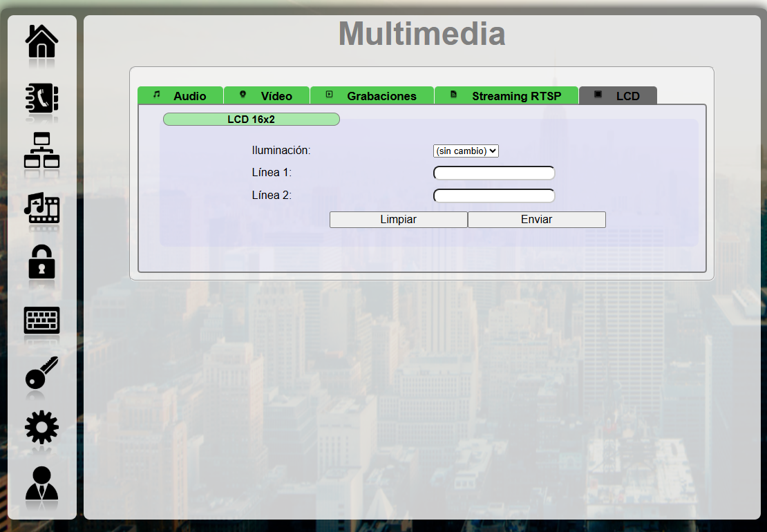Viewport: 767px width, 532px height.
Task: Focus the Línea 2 text field
Action: (x=494, y=196)
